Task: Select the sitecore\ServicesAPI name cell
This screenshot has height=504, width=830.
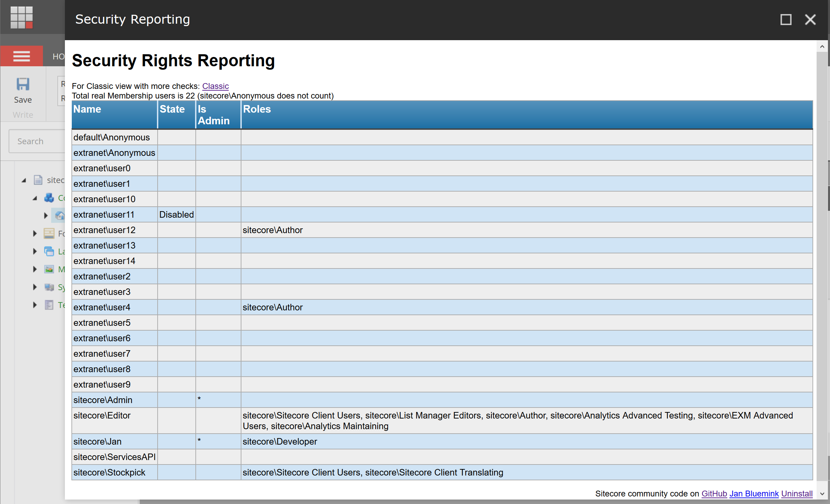Action: [115, 457]
